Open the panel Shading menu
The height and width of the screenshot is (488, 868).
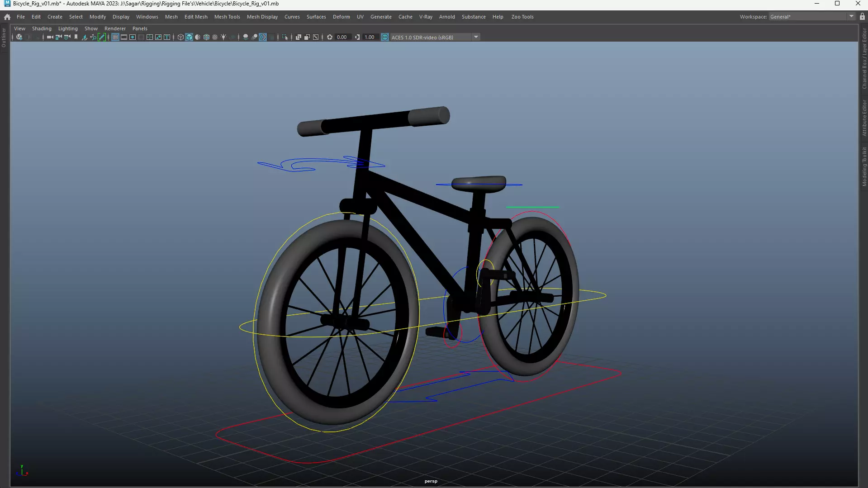42,28
